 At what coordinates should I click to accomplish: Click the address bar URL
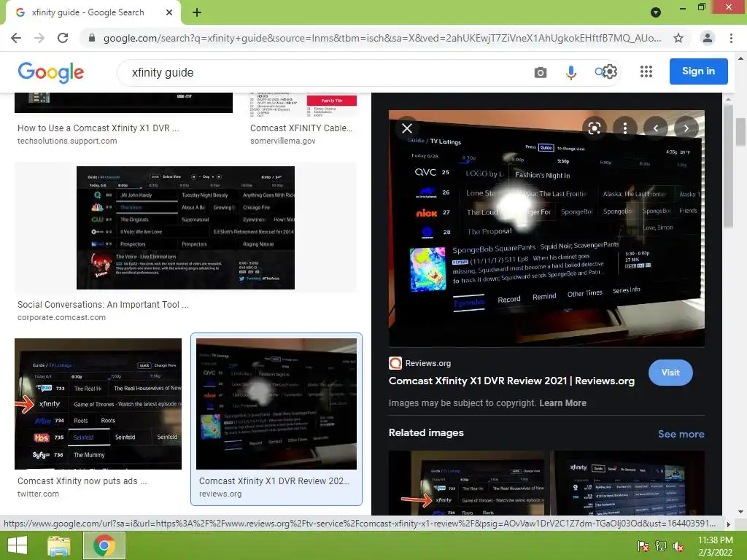382,38
